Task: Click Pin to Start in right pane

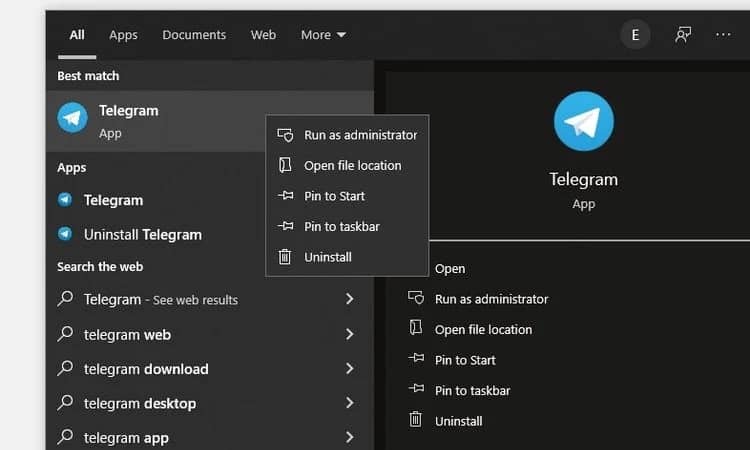Action: (465, 361)
